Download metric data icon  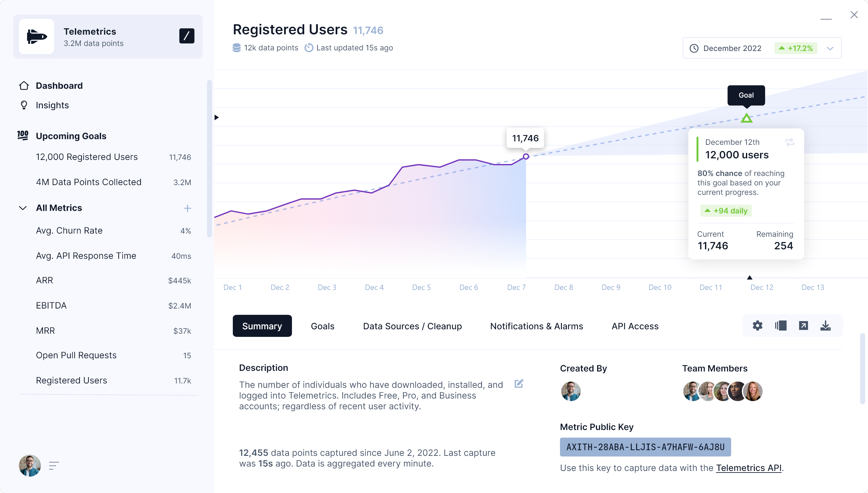(x=826, y=326)
